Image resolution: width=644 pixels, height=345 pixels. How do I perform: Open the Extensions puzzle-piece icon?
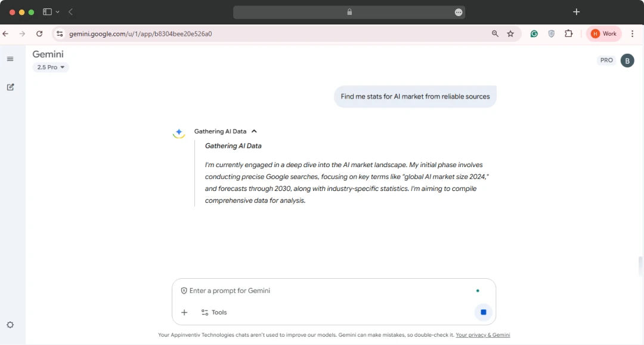coord(568,33)
